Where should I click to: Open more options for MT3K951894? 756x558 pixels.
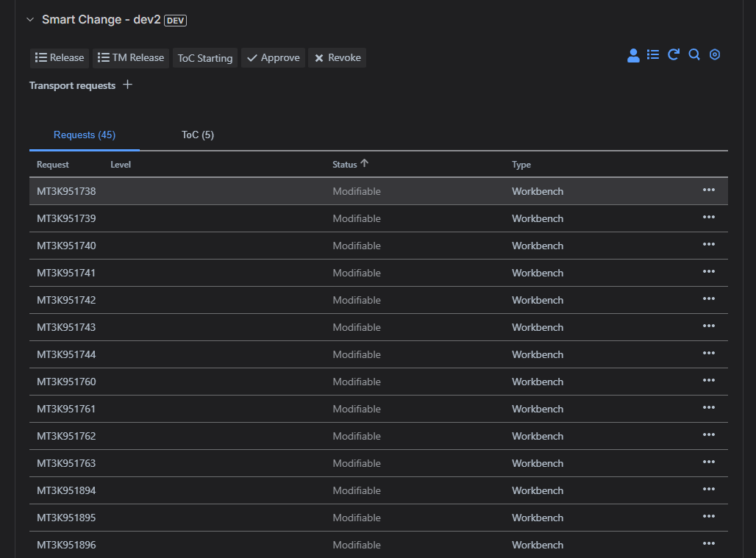point(708,490)
